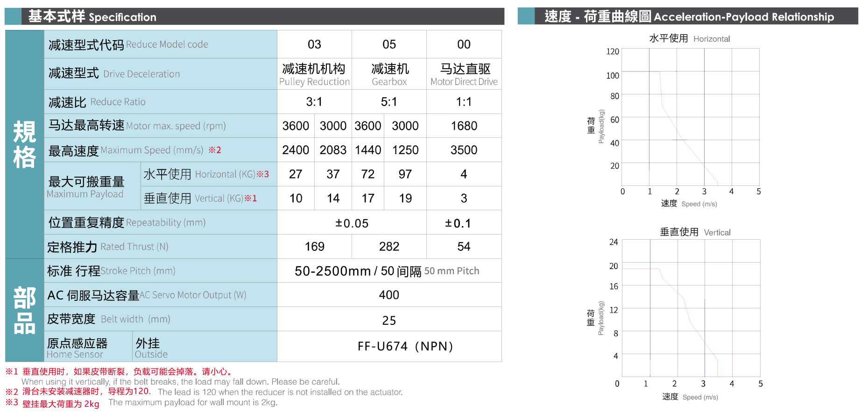Select the model code 05 cell
The image size is (868, 420).
[x=389, y=44]
